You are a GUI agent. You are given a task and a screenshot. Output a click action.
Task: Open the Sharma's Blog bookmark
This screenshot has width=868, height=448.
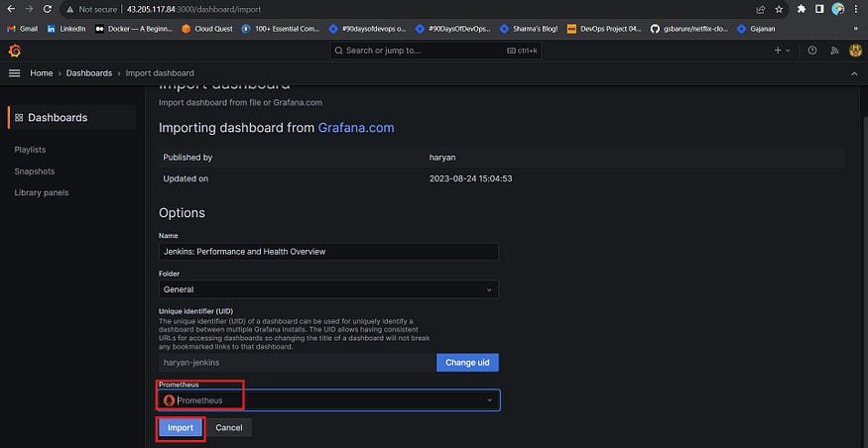click(529, 29)
